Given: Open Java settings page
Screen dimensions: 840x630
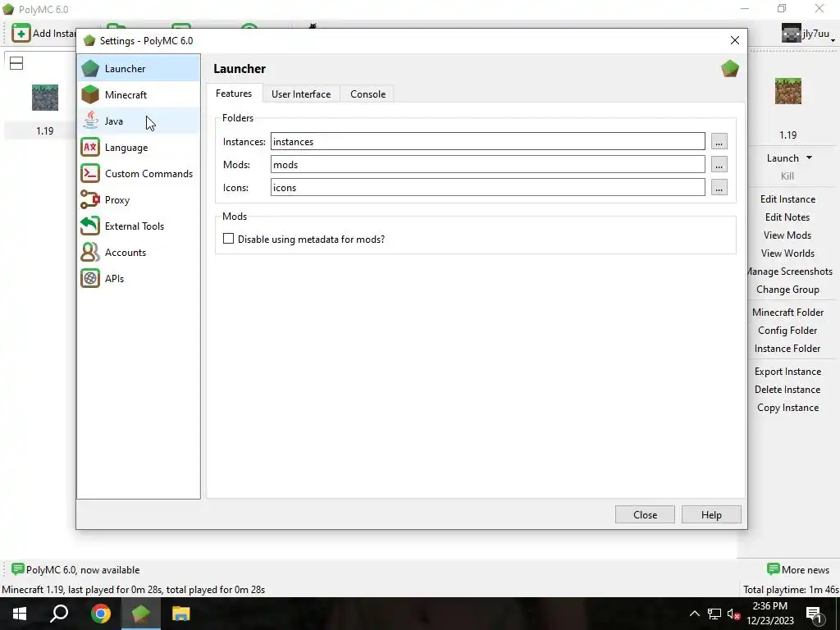Looking at the screenshot, I should [138, 121].
